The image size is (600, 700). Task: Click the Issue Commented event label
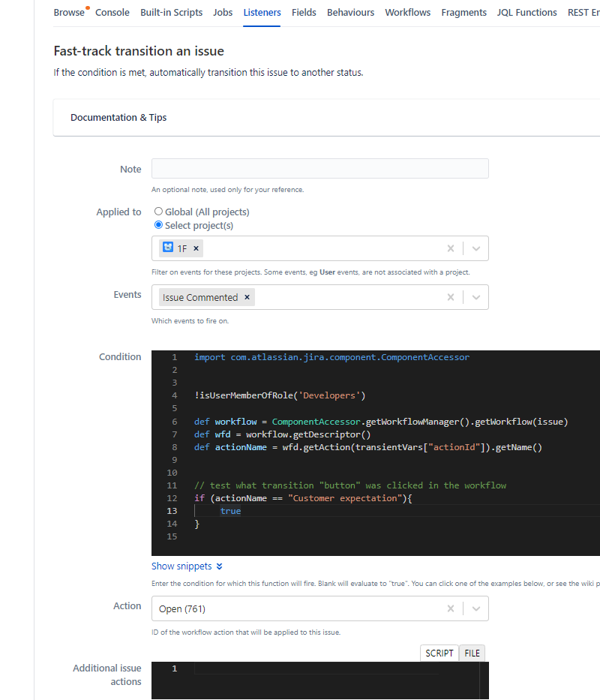click(200, 297)
